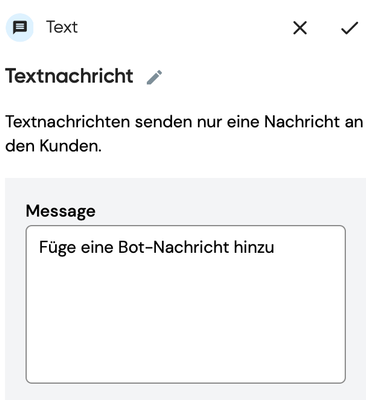Close the Text panel with the X
366x400 pixels.
300,28
